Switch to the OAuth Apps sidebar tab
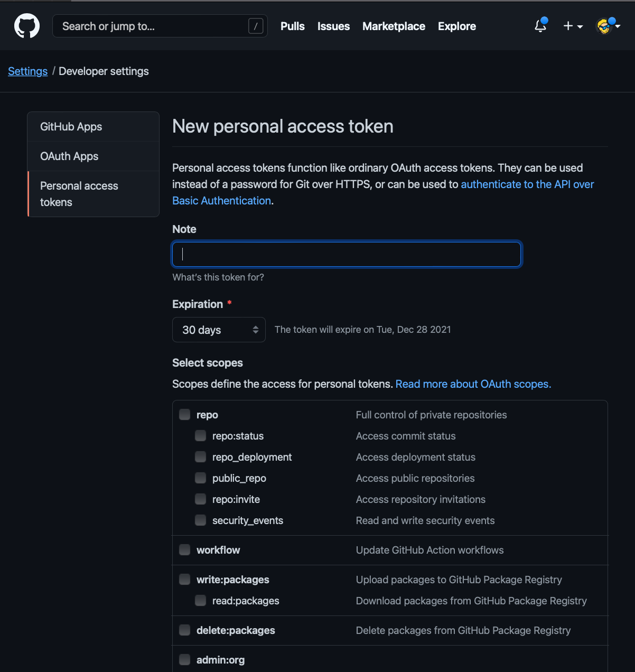This screenshot has width=635, height=672. click(x=69, y=156)
